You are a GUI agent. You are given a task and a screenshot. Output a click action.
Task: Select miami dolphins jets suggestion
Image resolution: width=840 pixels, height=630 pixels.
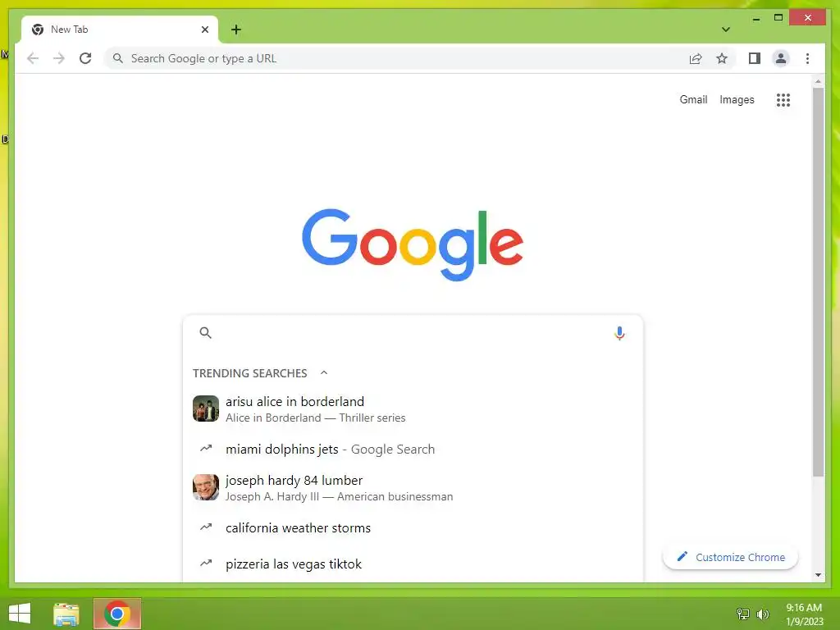coord(413,449)
